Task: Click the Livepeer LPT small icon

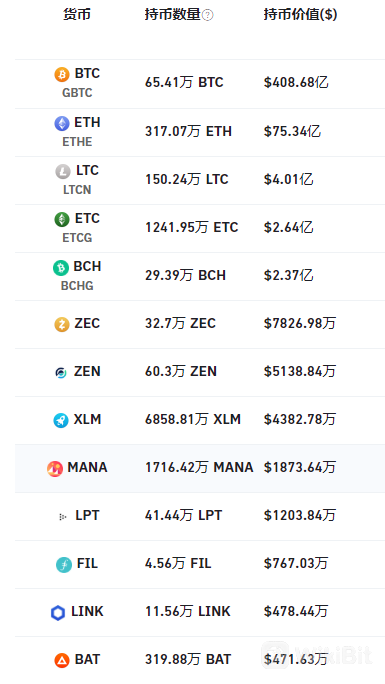Action: (x=62, y=517)
